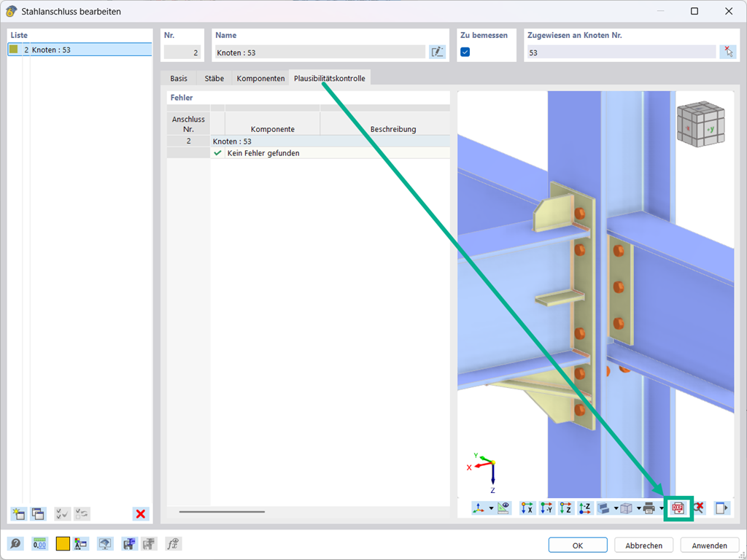Open the formula editor
The image size is (747, 560).
tap(172, 544)
